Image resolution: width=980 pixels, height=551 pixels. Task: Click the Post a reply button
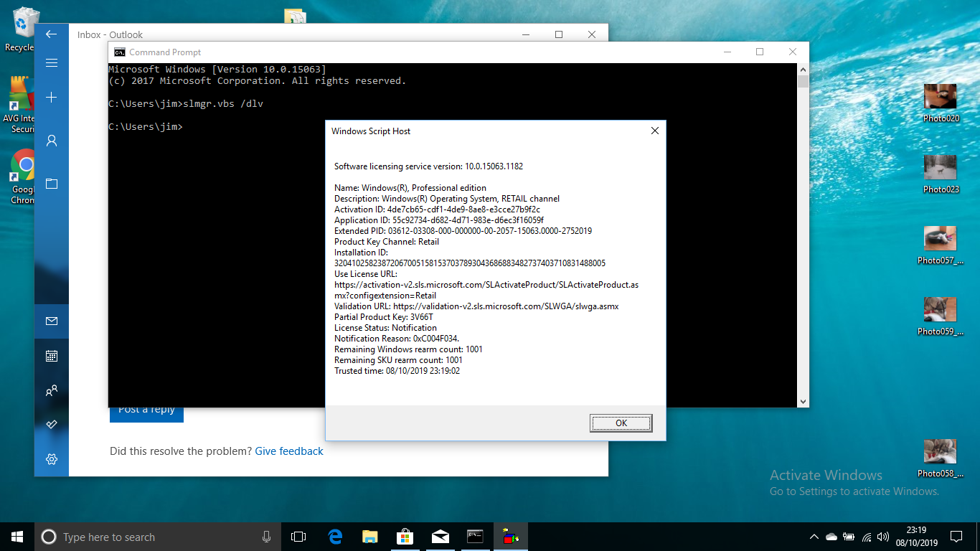[x=146, y=415]
